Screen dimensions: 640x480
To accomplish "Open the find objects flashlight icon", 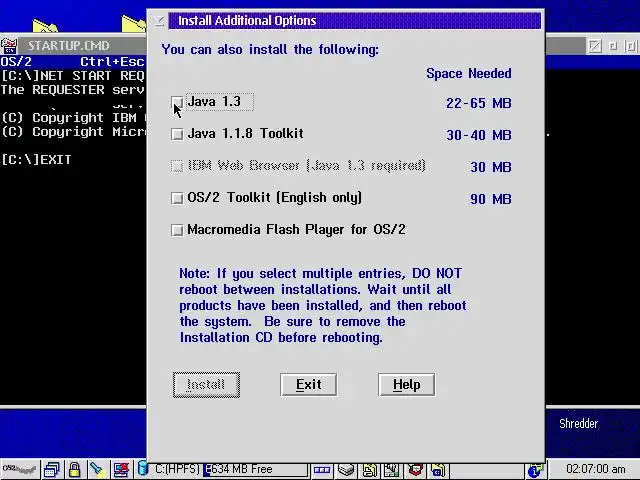I will (x=97, y=469).
